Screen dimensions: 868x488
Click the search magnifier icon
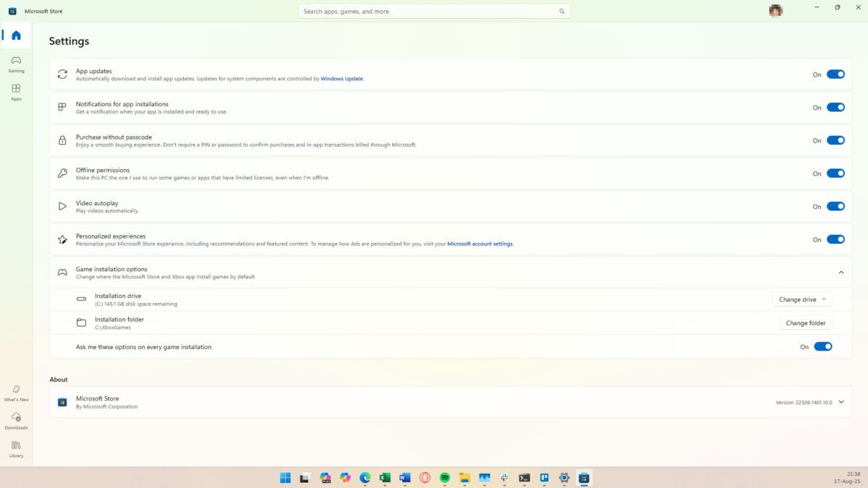click(x=561, y=12)
